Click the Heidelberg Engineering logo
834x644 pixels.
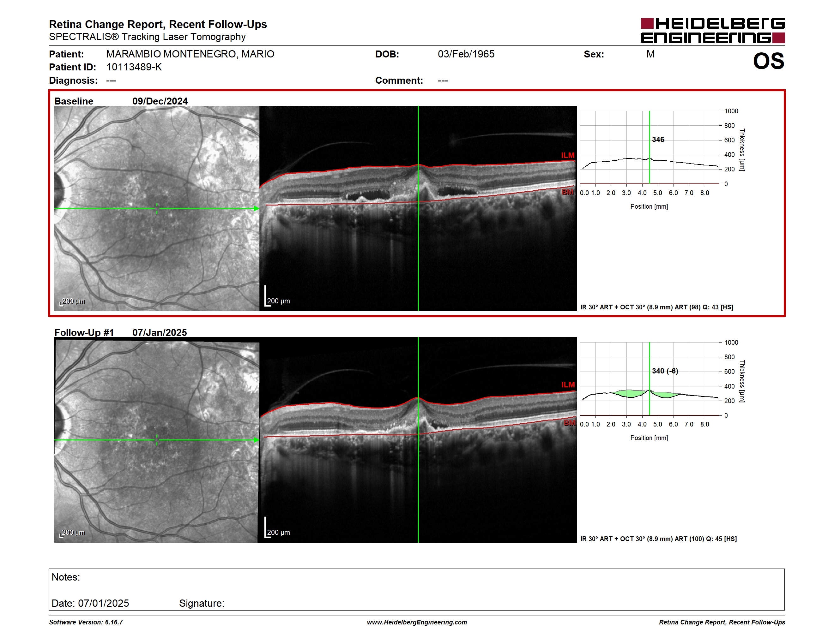pos(713,31)
